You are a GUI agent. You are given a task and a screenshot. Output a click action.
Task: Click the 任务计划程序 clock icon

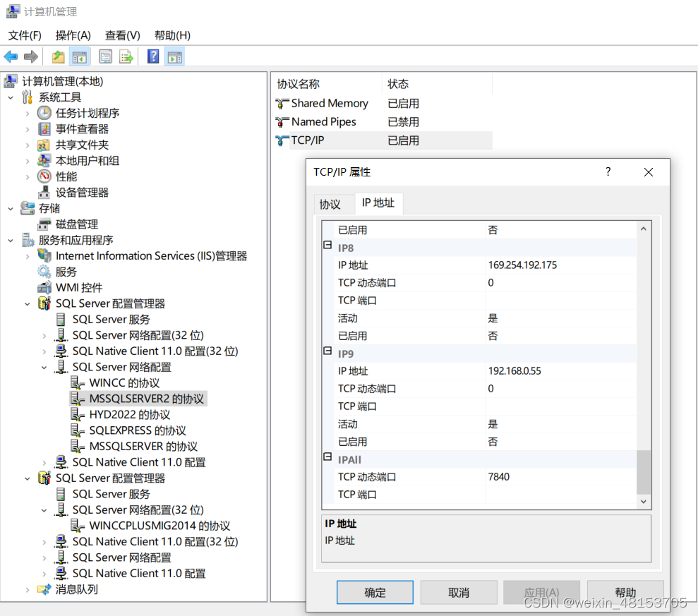tap(44, 113)
